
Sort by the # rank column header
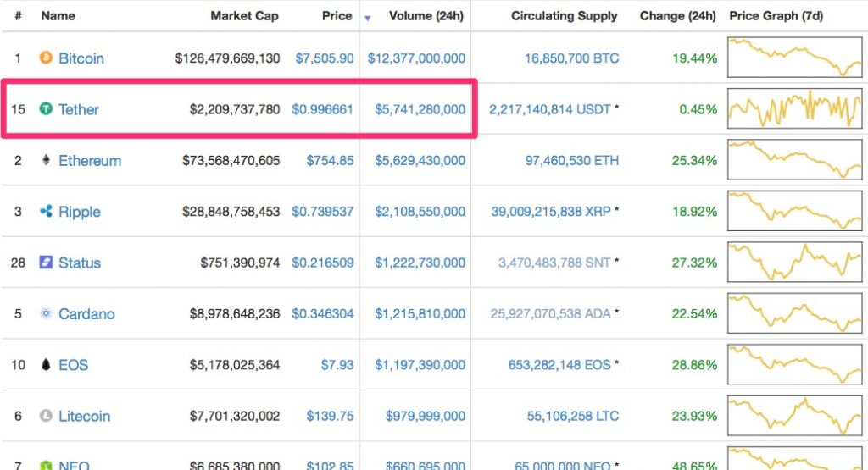coord(18,16)
